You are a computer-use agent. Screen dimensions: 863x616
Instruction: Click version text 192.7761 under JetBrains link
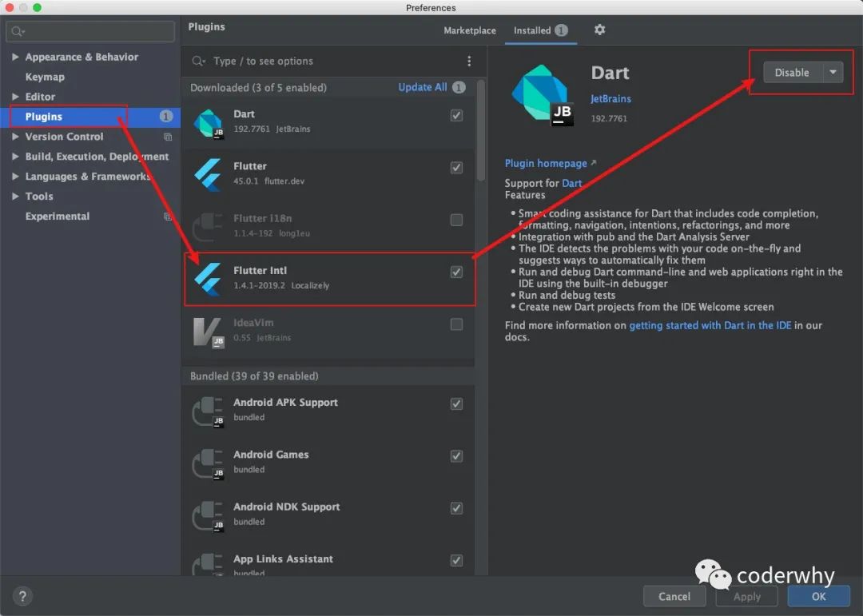click(609, 118)
